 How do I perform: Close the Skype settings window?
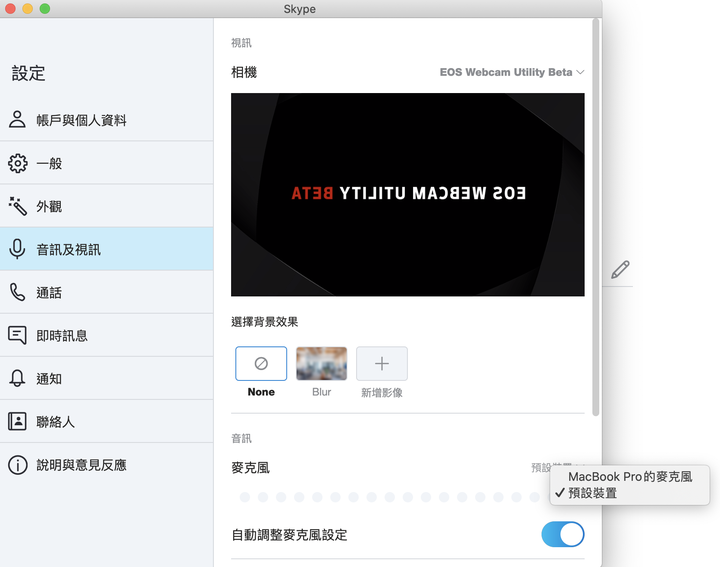(x=10, y=9)
